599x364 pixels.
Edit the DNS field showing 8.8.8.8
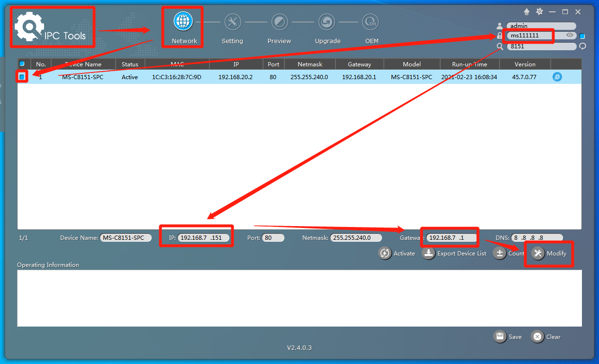point(537,238)
